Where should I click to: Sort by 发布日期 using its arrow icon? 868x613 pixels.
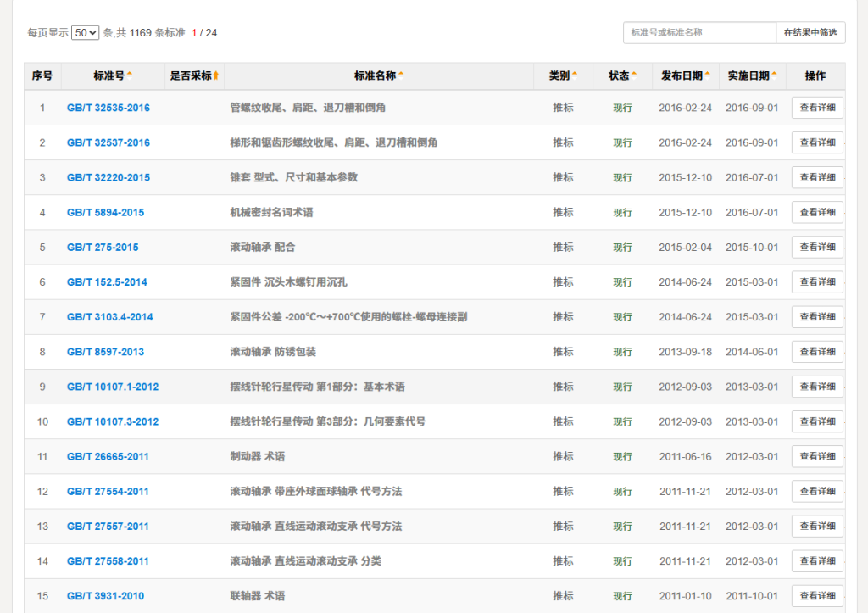(708, 75)
